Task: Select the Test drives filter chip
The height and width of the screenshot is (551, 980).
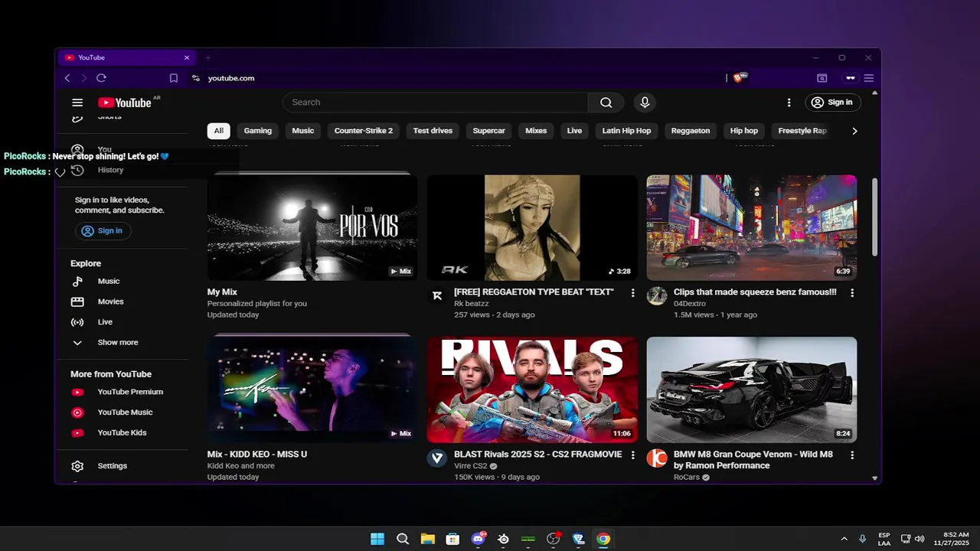Action: [433, 131]
